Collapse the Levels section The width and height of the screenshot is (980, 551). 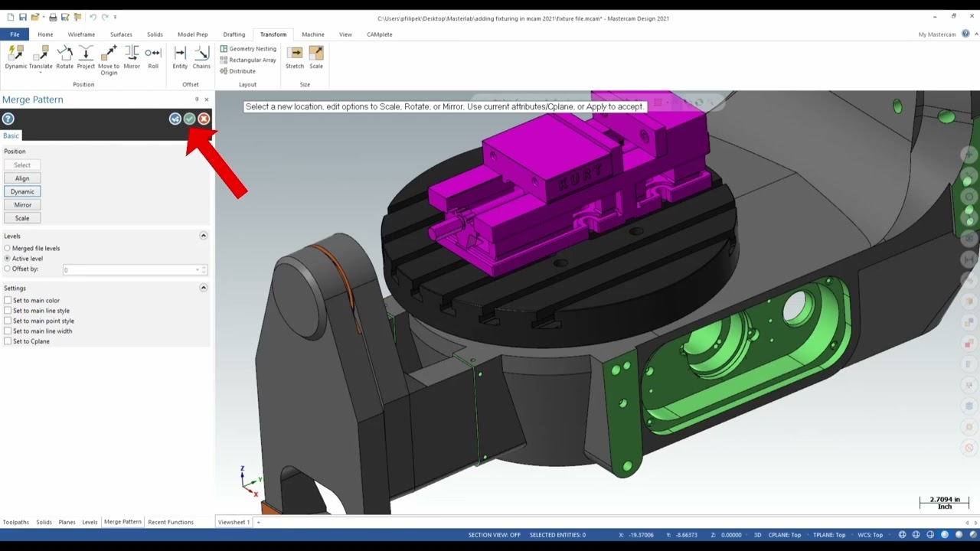pos(204,236)
